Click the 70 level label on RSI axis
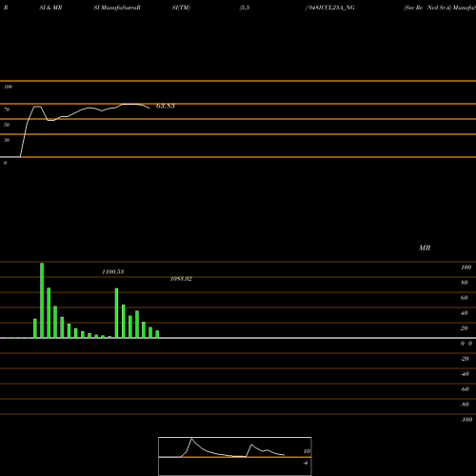476x476 pixels. (x=7, y=109)
